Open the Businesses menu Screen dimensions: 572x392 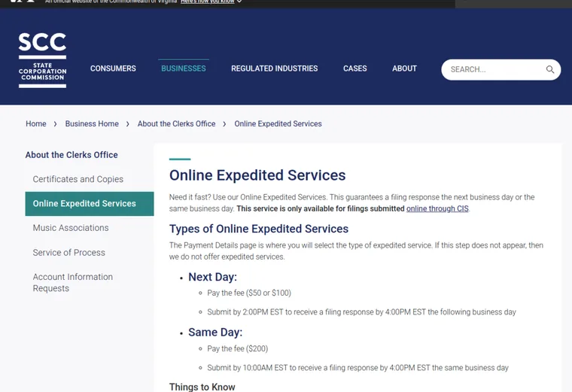(184, 68)
